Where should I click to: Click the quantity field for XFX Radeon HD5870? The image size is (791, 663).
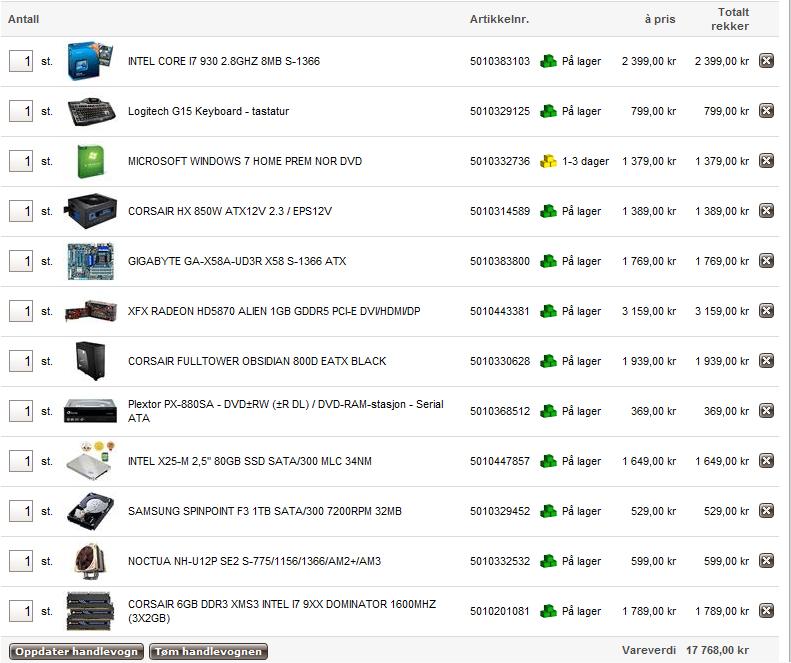(21, 311)
